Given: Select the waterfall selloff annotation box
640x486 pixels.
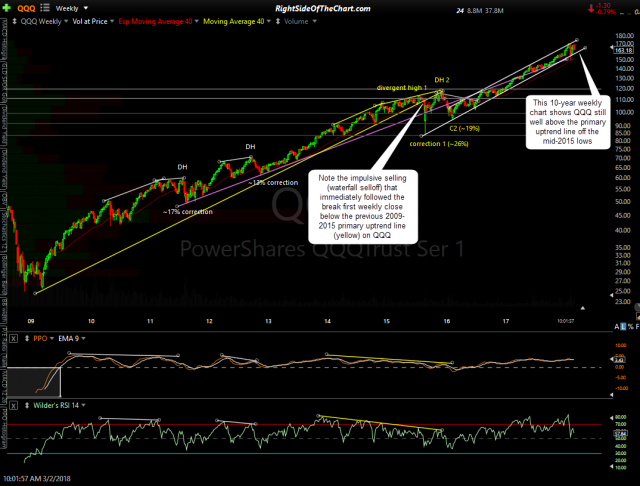Looking at the screenshot, I should (x=362, y=206).
